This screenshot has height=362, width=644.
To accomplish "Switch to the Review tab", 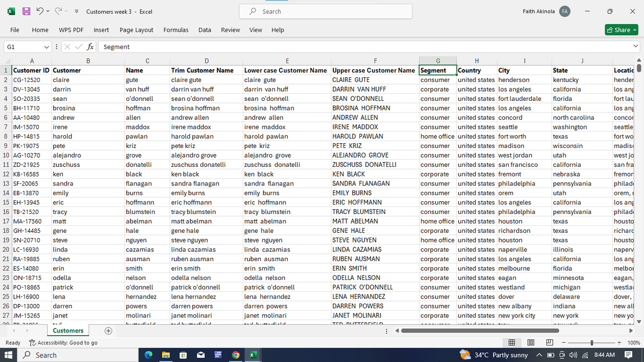I will pyautogui.click(x=230, y=30).
